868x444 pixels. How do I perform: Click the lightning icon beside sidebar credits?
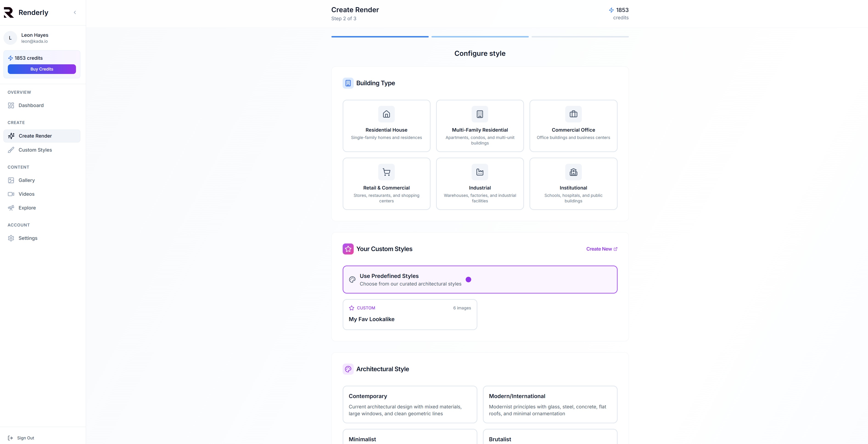(11, 58)
